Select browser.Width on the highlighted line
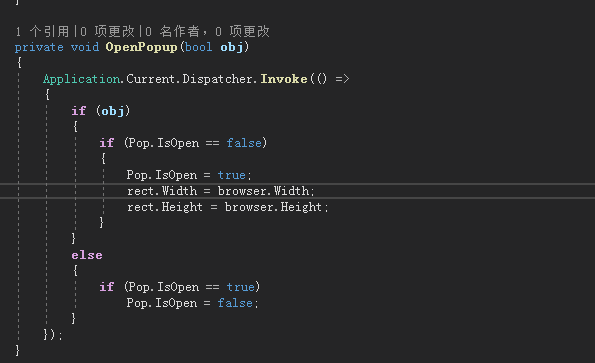Viewport: 595px width, 363px height. (x=264, y=191)
